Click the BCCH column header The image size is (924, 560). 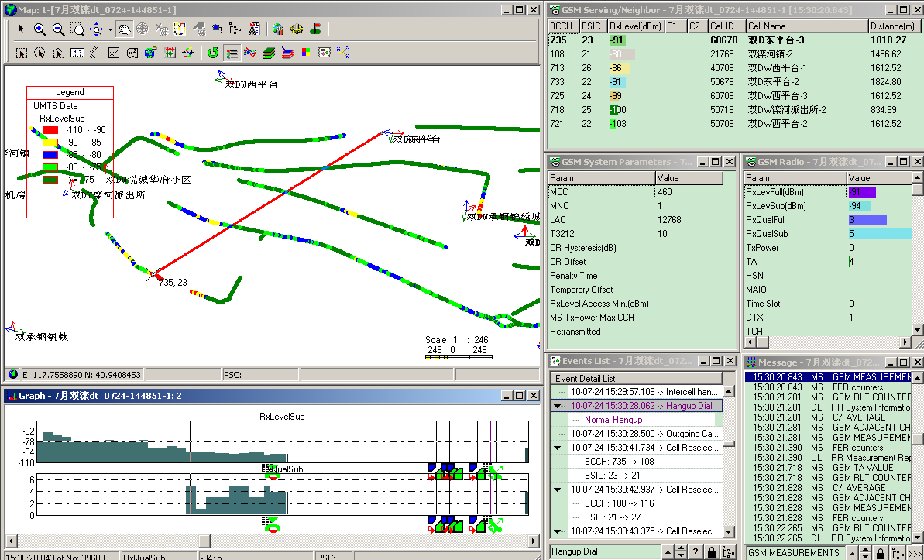(562, 26)
